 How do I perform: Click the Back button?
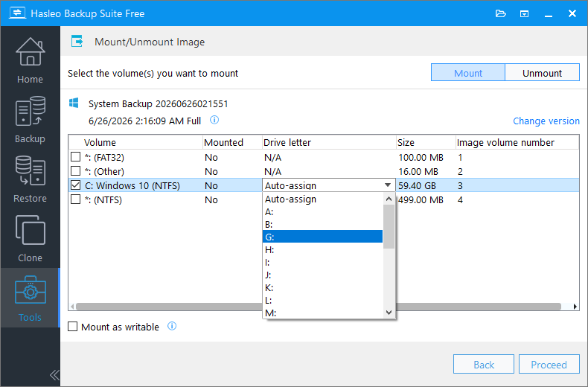(483, 365)
